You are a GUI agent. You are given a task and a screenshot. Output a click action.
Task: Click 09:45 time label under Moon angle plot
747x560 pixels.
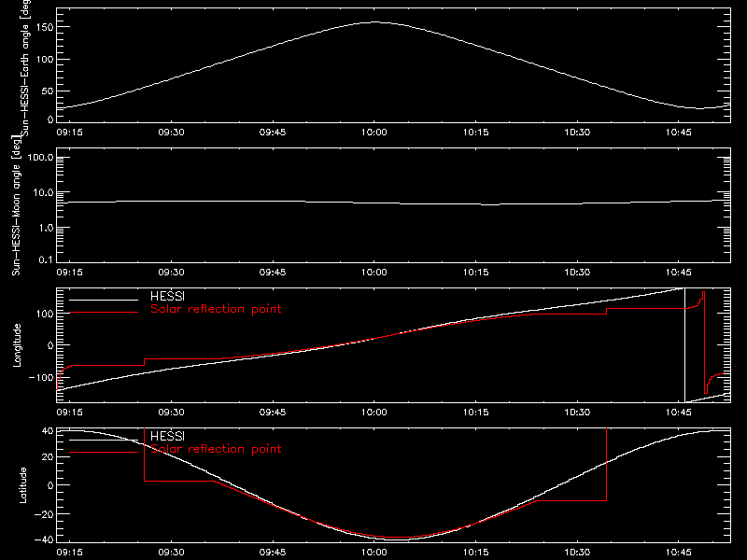coord(273,273)
